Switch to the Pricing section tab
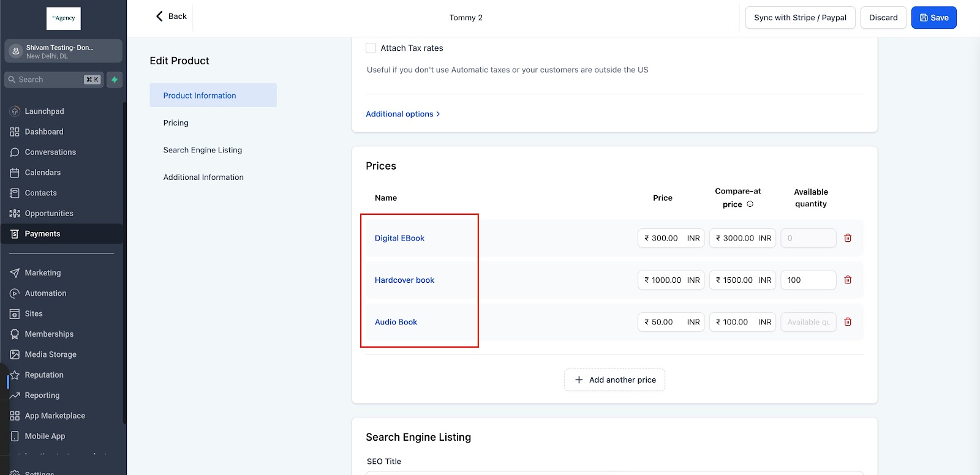Image resolution: width=980 pixels, height=475 pixels. click(176, 123)
